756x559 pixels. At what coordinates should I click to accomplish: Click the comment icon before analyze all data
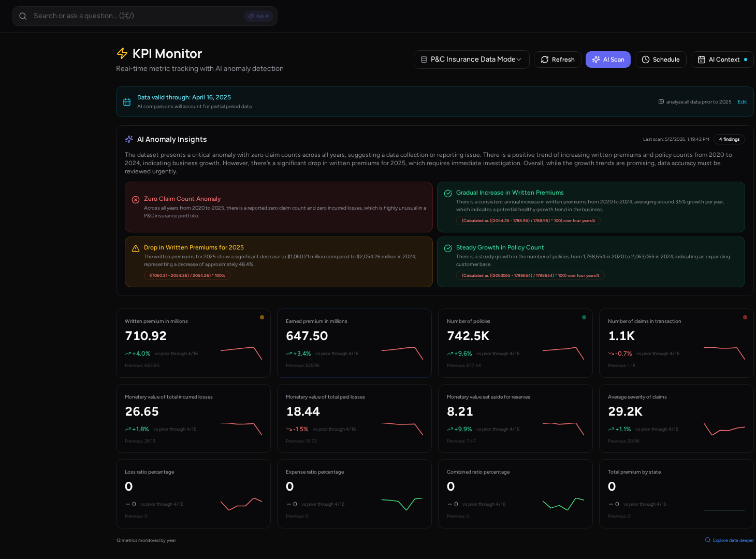[x=661, y=102]
